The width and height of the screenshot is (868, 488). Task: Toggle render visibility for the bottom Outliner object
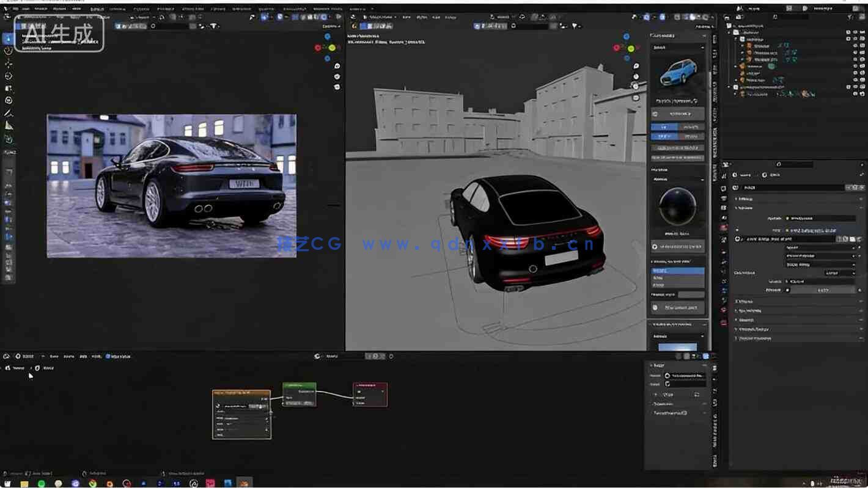click(x=862, y=93)
